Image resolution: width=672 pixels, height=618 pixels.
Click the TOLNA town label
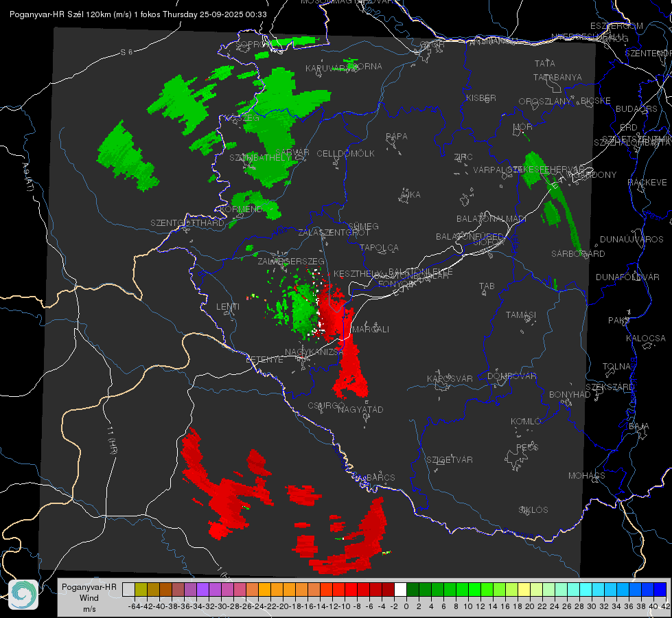[x=617, y=367]
